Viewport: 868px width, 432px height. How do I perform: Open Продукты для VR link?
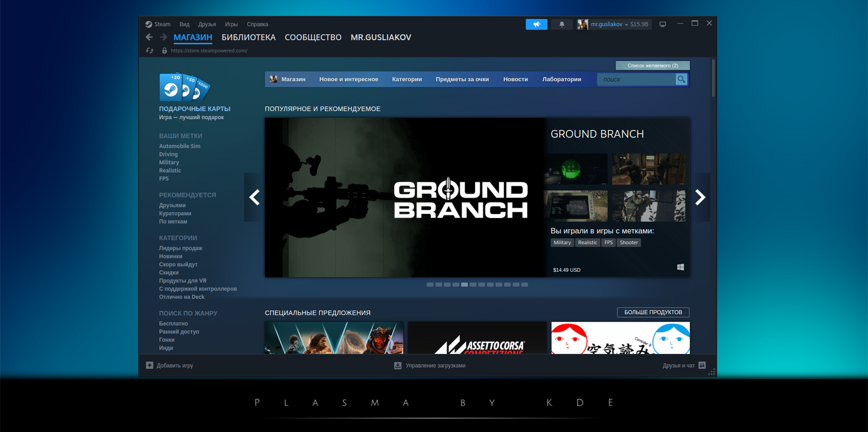click(183, 280)
